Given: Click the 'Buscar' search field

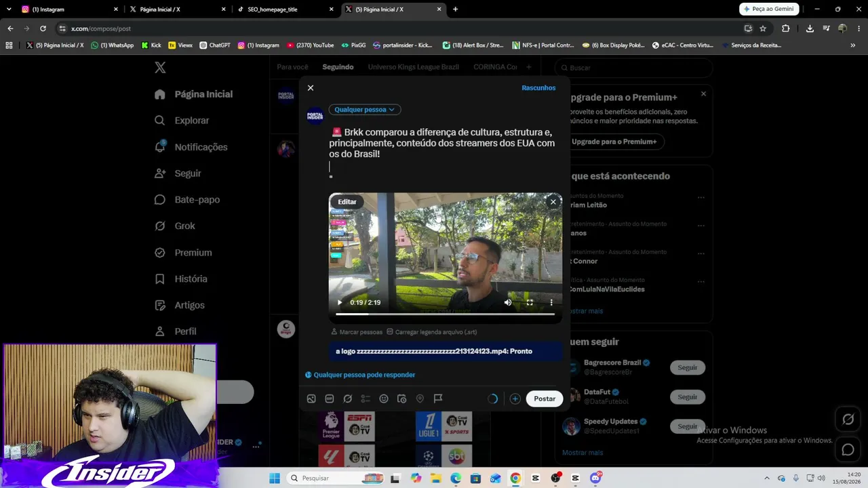Looking at the screenshot, I should pyautogui.click(x=634, y=68).
